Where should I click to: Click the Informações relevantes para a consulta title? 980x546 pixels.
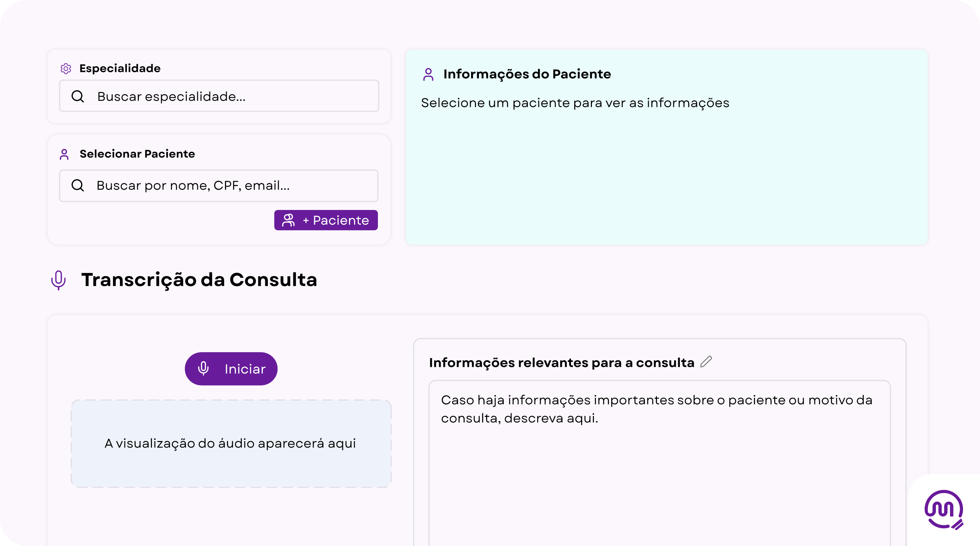pyautogui.click(x=562, y=363)
